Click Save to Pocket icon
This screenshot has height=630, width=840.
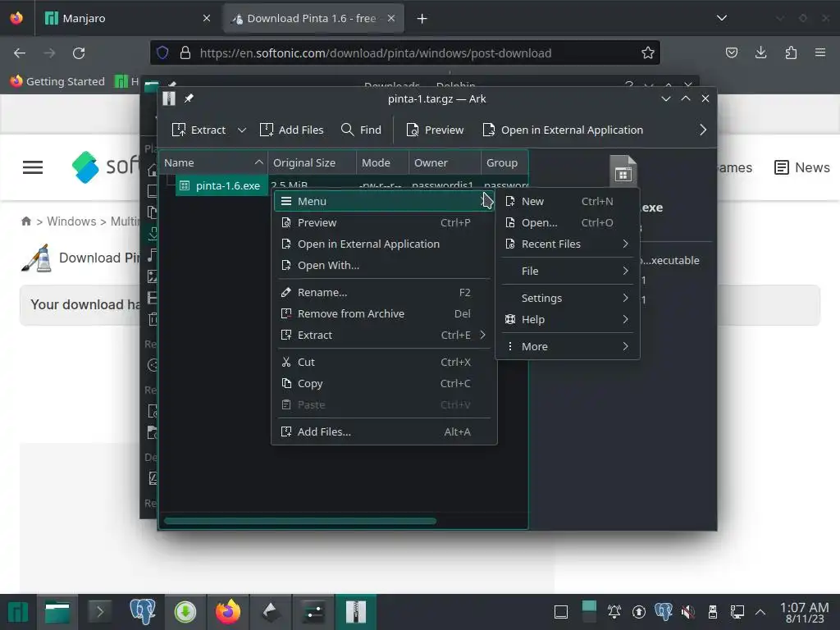coord(731,52)
